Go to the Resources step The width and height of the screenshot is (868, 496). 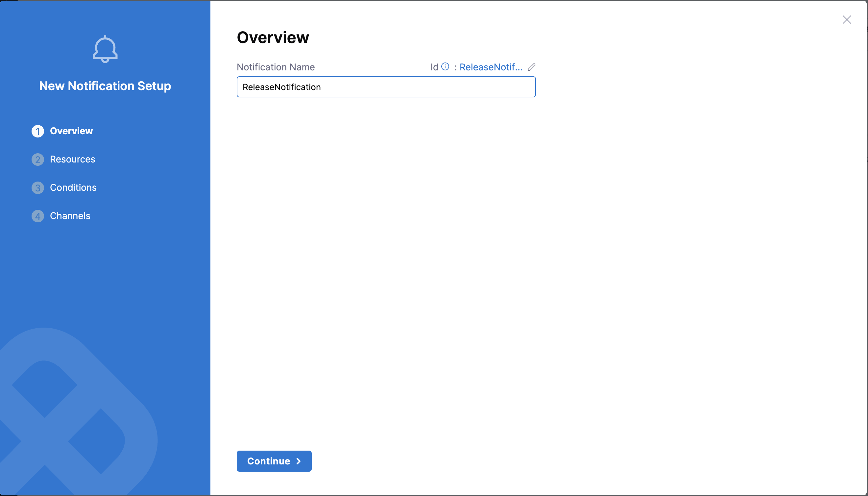pyautogui.click(x=63, y=160)
